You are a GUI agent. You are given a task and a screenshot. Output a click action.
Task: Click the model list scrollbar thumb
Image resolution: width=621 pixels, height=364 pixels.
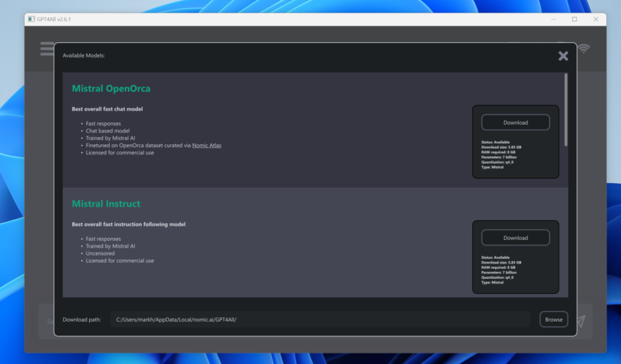566,109
